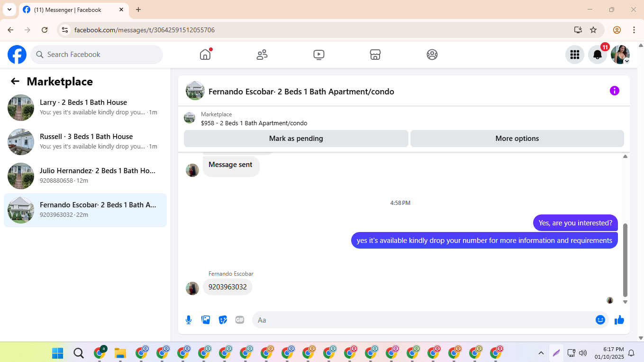Open Russell 3 Beds 1 Bath House conversation
Image resolution: width=644 pixels, height=362 pixels.
point(85,142)
